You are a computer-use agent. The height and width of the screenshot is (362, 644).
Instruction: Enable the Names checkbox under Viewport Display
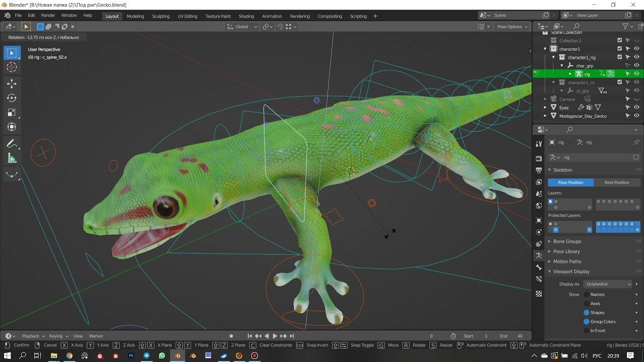point(587,294)
